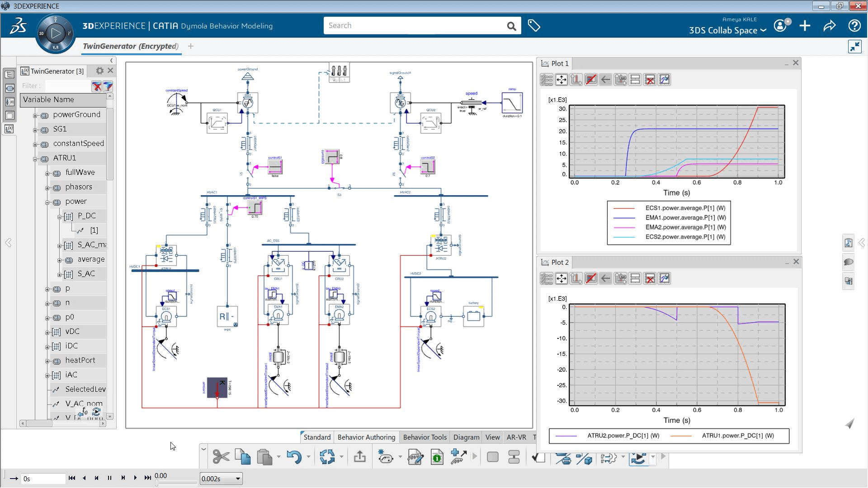This screenshot has height=488, width=868.
Task: Expand the phasors tree node
Action: point(47,188)
